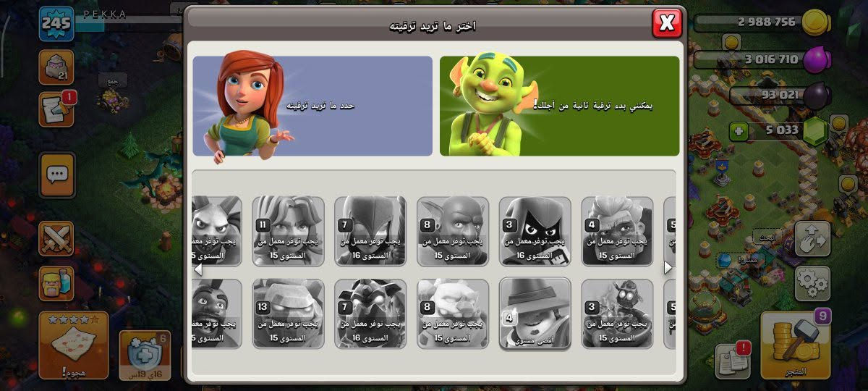Open the barbarian and potion icon
Screen dimensions: 868x391
tap(56, 283)
